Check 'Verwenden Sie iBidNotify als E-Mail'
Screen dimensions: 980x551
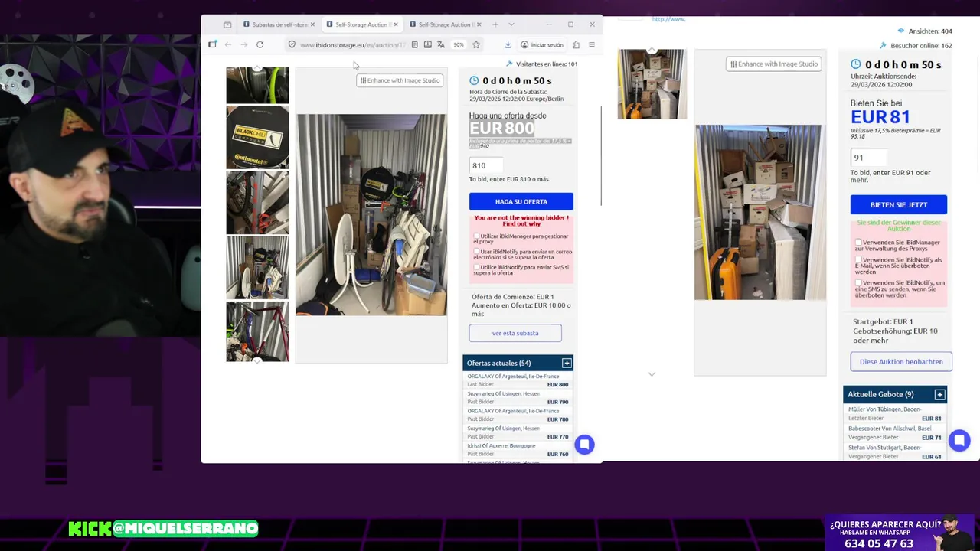[x=858, y=260]
